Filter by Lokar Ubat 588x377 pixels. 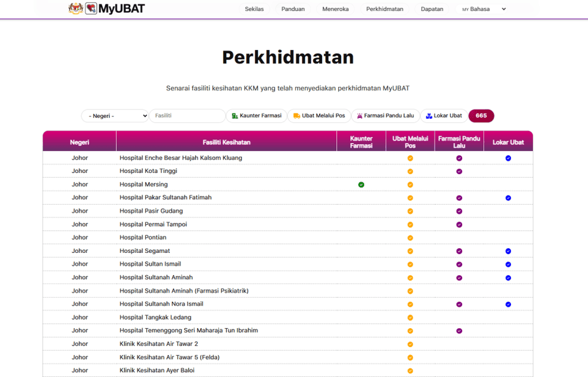[444, 116]
